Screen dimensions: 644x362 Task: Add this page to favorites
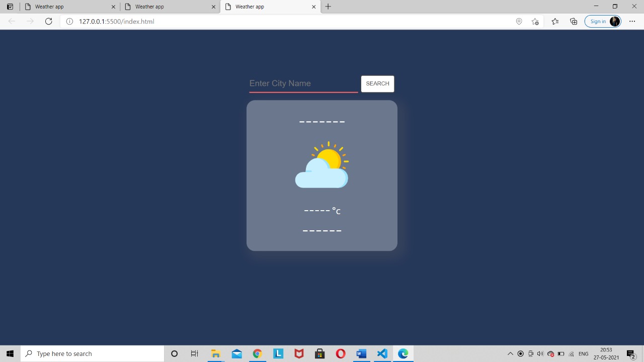(x=535, y=21)
